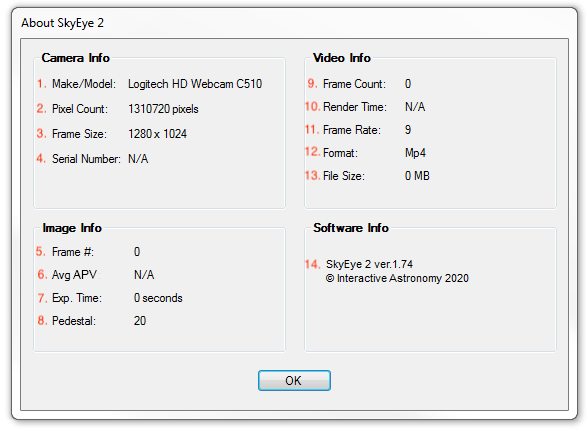The height and width of the screenshot is (431, 588).
Task: Click the Exp. Time value 0 seconds
Action: pyautogui.click(x=158, y=298)
